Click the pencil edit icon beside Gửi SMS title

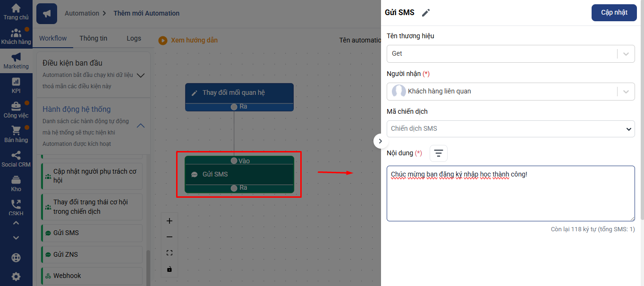click(426, 13)
